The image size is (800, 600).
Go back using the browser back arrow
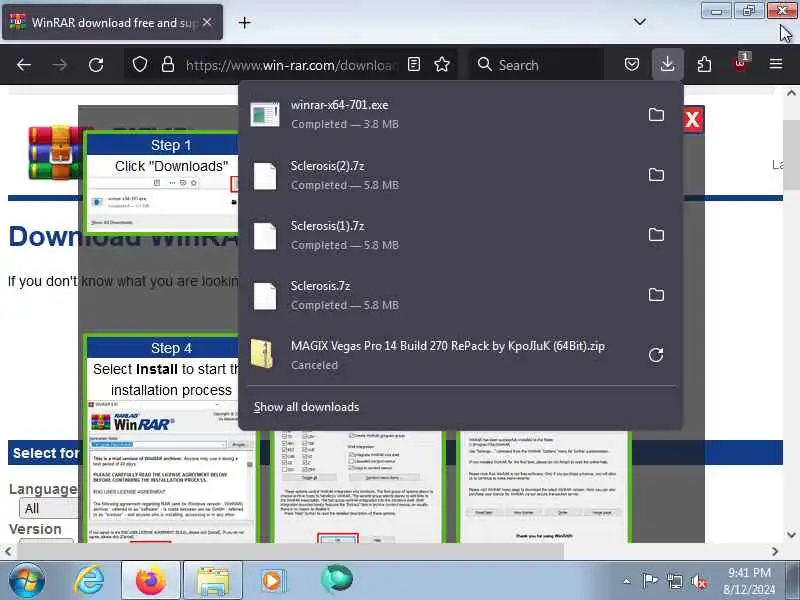point(23,65)
